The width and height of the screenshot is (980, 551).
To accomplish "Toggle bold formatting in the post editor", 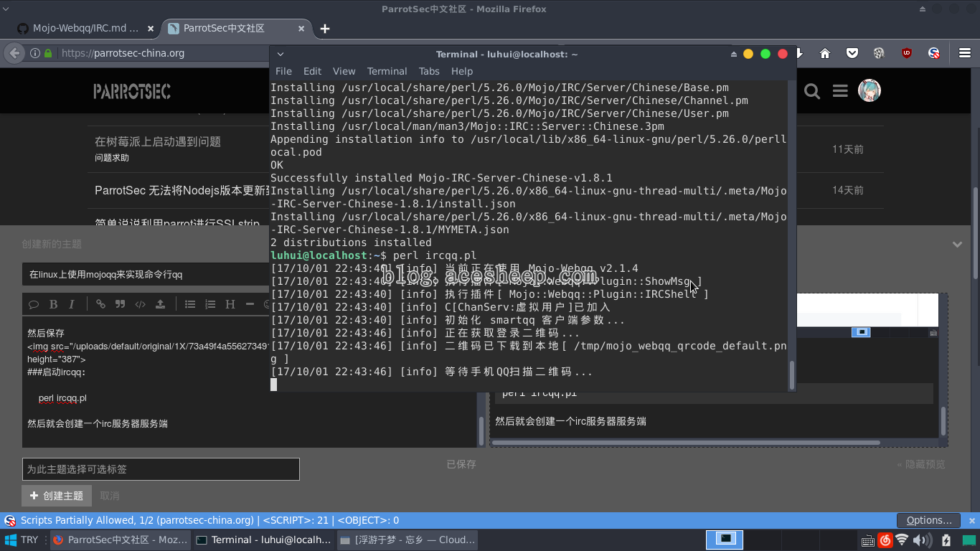I will 53,304.
